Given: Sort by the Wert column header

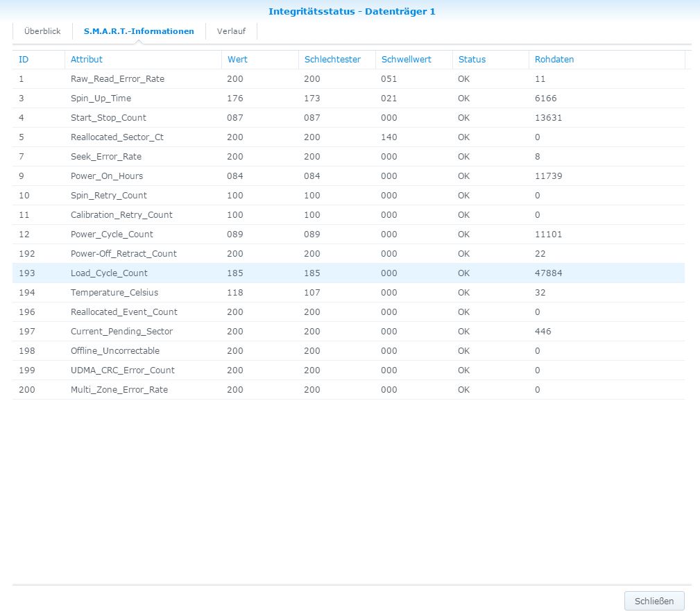Looking at the screenshot, I should pyautogui.click(x=260, y=60).
